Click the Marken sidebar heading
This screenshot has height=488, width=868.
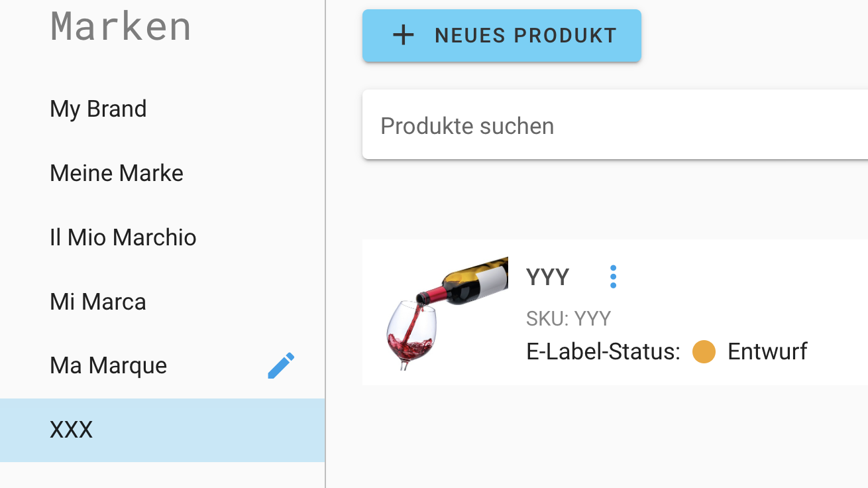click(121, 27)
